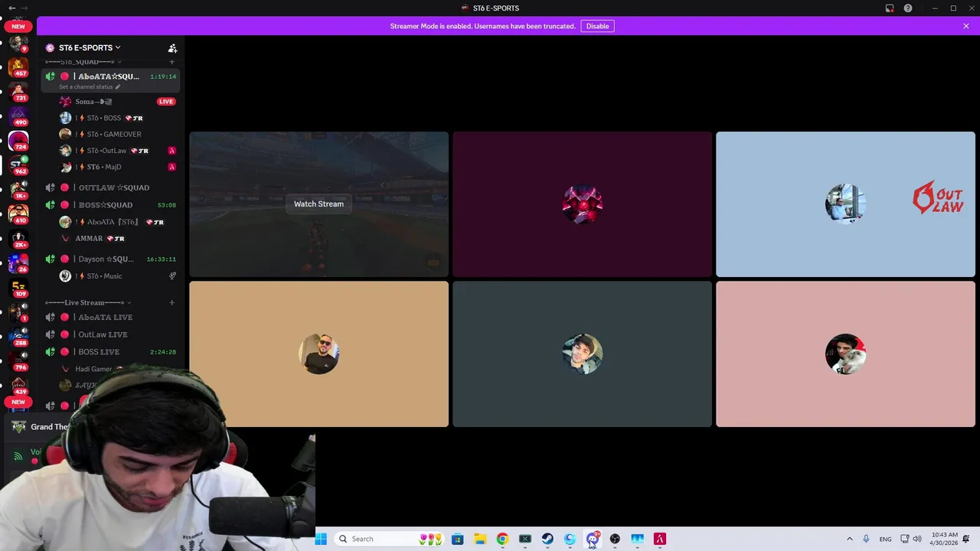980x551 pixels.
Task: Open File Explorer from the taskbar
Action: 480,539
